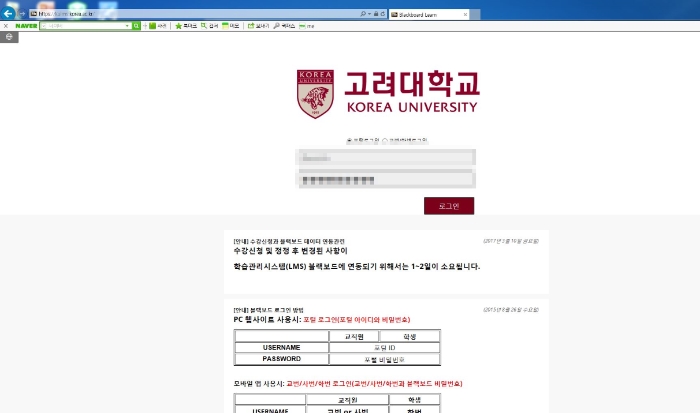Click the 고려대학교 Korea University wordmark

412,92
